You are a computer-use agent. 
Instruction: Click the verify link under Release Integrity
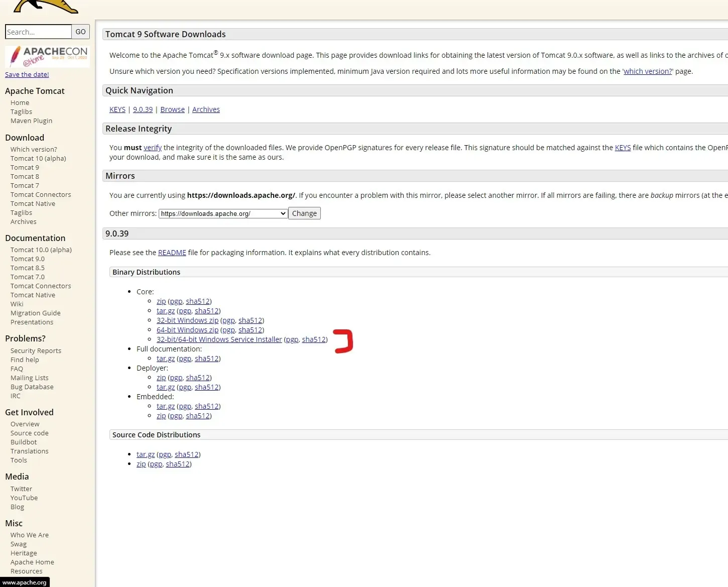(x=153, y=148)
